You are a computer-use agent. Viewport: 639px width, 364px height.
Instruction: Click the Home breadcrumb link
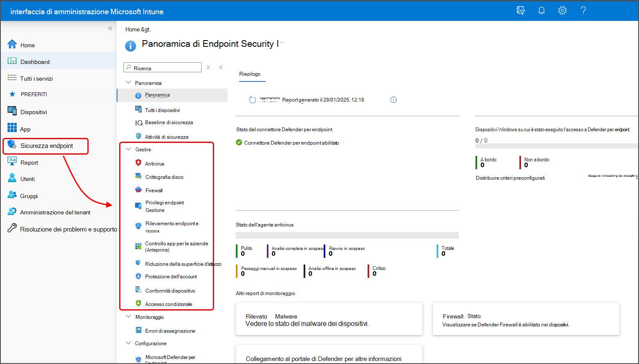coord(133,29)
